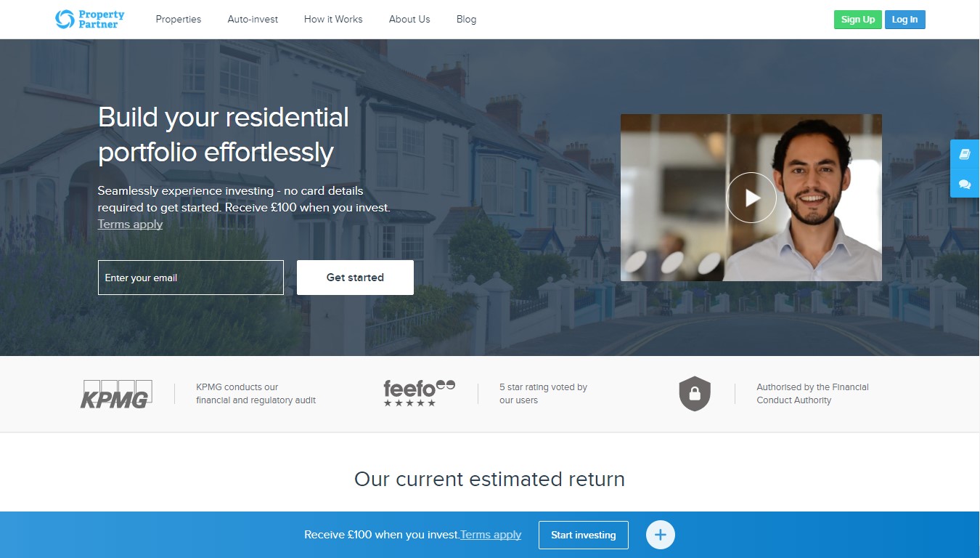The image size is (980, 558).
Task: Open the book icon side tab
Action: (965, 154)
